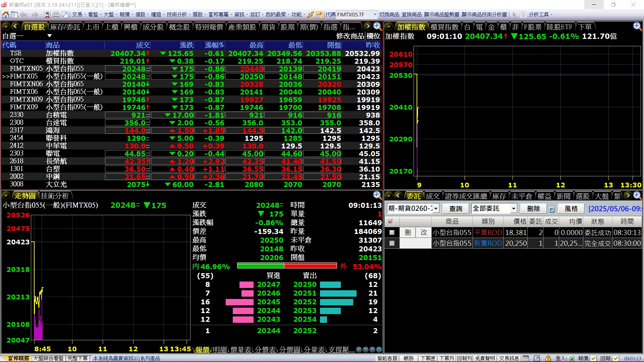Toggle the 回報 status checkbox
644x362 pixels.
(x=616, y=358)
